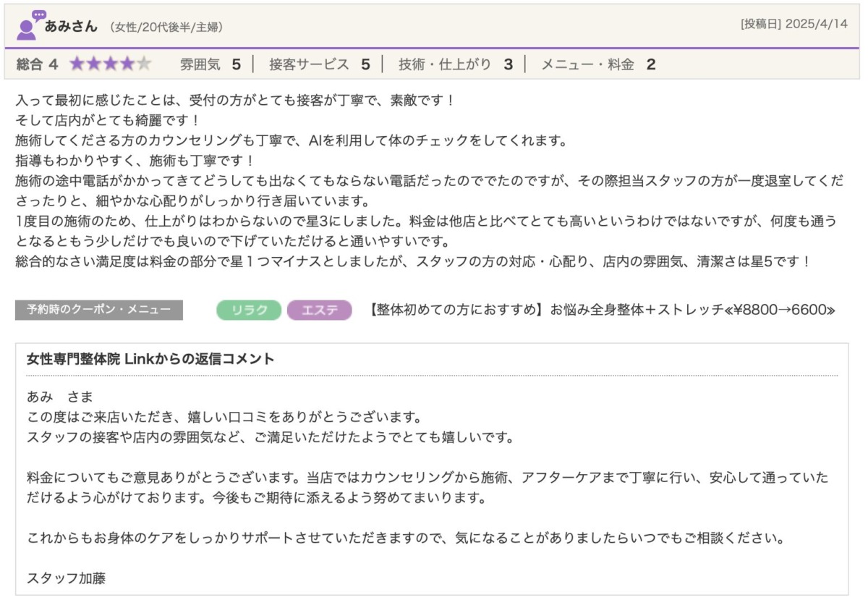Click the third star in overall rating

pos(111,64)
